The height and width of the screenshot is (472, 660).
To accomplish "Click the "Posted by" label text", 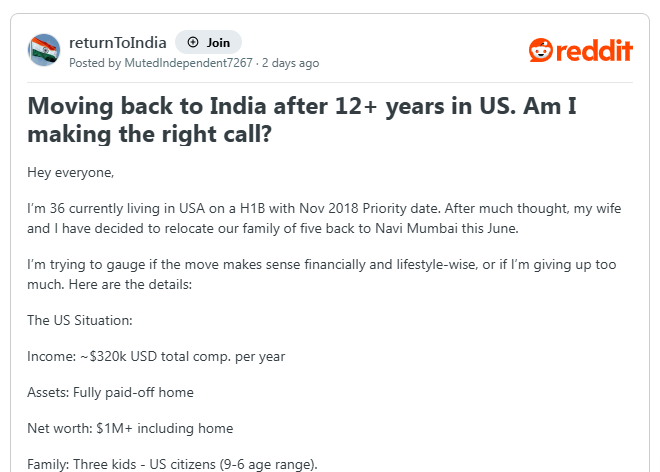I will coord(94,63).
